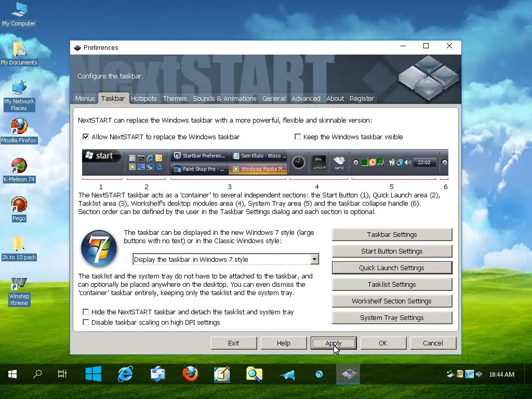The width and height of the screenshot is (532, 399).
Task: Open Quick Launch Settings
Action: (x=392, y=268)
